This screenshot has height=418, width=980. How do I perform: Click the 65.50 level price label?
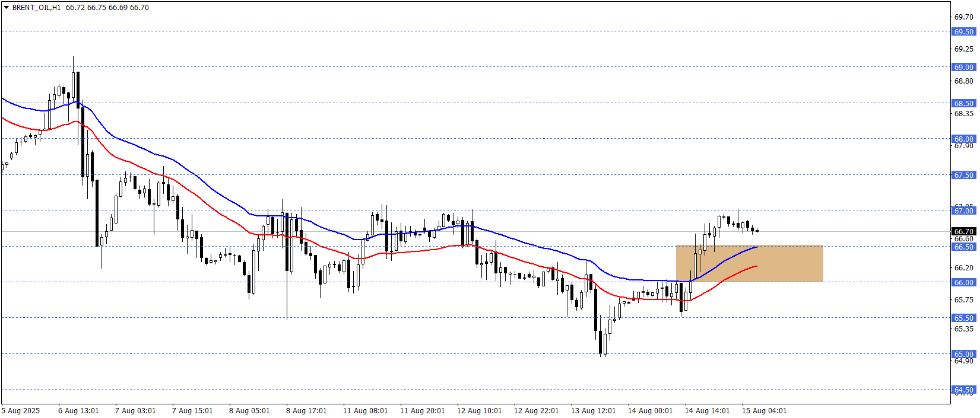(964, 318)
